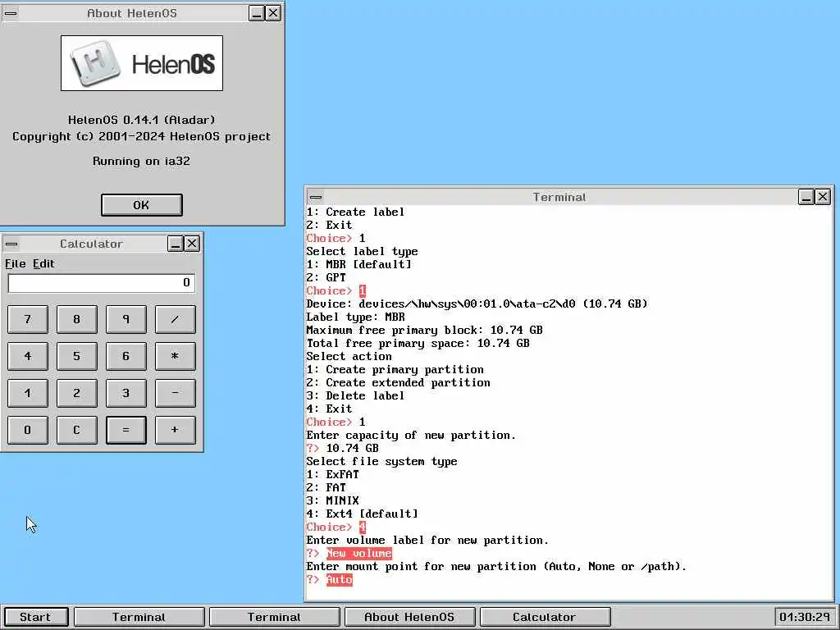Click the calculator C clear button
Image resolution: width=840 pixels, height=630 pixels.
[76, 430]
